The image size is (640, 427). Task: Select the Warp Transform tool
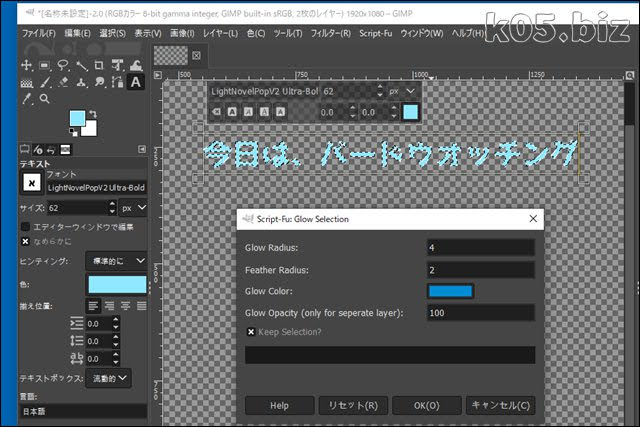(x=136, y=65)
